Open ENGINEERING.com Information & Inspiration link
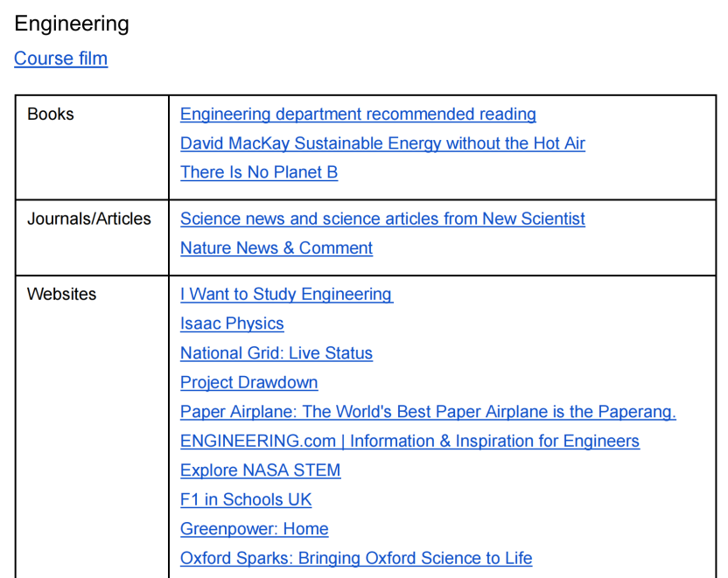Screen dimensions: 728x578 point(410,441)
